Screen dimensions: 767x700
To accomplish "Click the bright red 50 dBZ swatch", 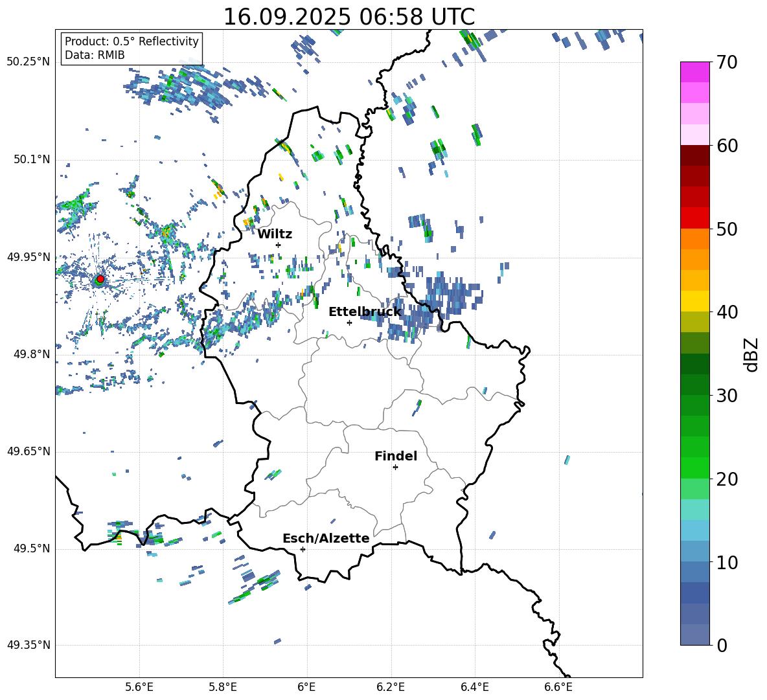I will 694,218.
